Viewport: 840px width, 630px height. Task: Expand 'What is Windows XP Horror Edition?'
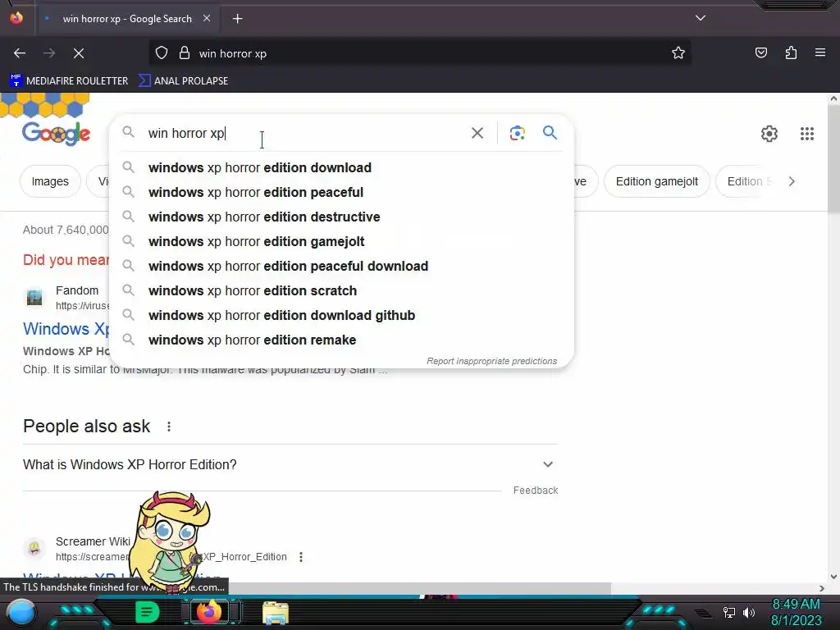[290, 464]
